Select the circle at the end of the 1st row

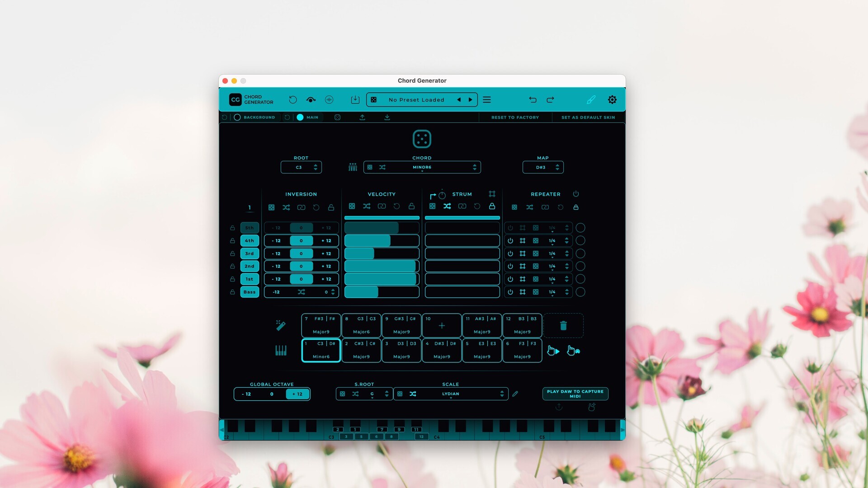click(x=580, y=279)
